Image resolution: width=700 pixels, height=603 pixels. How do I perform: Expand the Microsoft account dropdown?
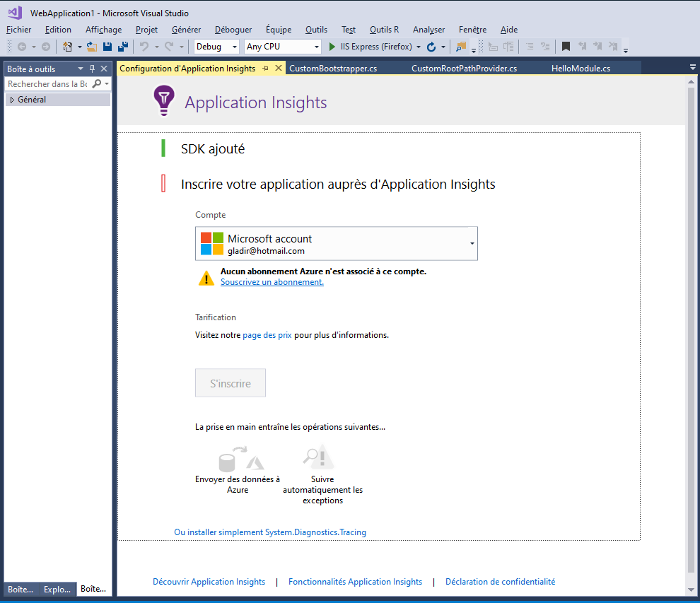[472, 243]
